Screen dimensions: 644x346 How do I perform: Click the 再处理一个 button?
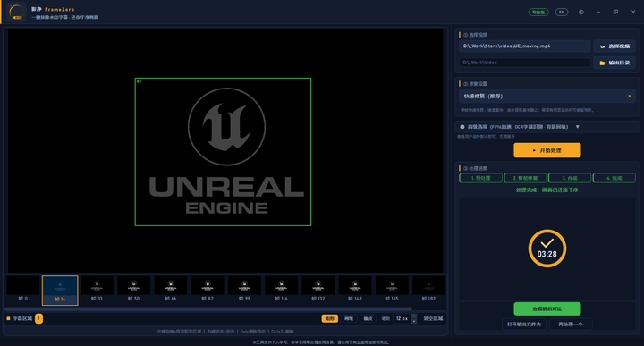tap(571, 325)
